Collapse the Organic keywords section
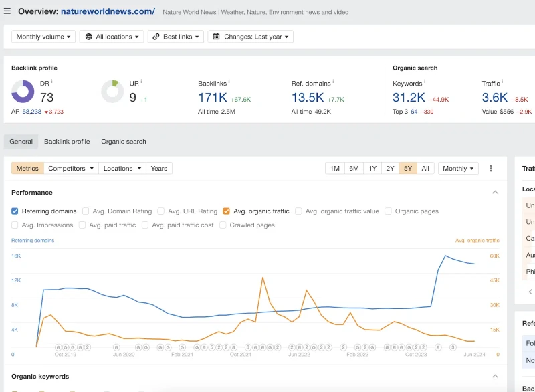 [x=495, y=377]
